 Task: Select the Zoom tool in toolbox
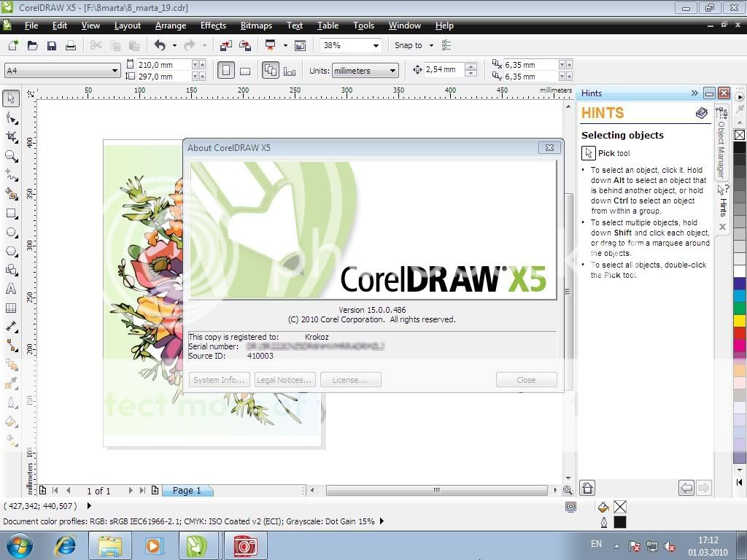[11, 155]
